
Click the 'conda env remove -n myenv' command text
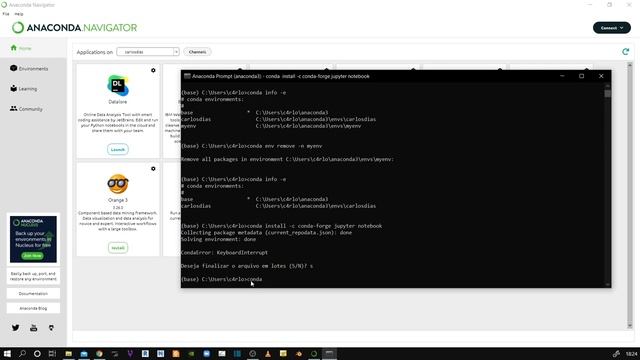click(285, 146)
